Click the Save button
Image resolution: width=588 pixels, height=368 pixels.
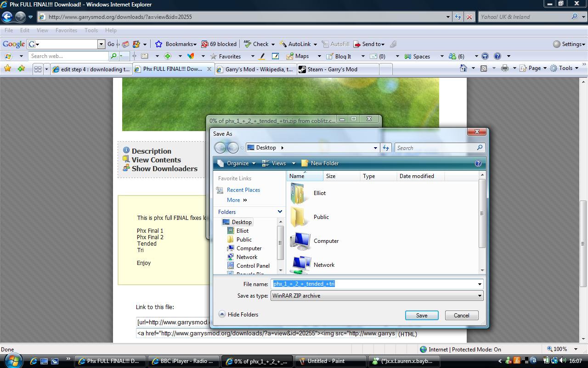422,316
